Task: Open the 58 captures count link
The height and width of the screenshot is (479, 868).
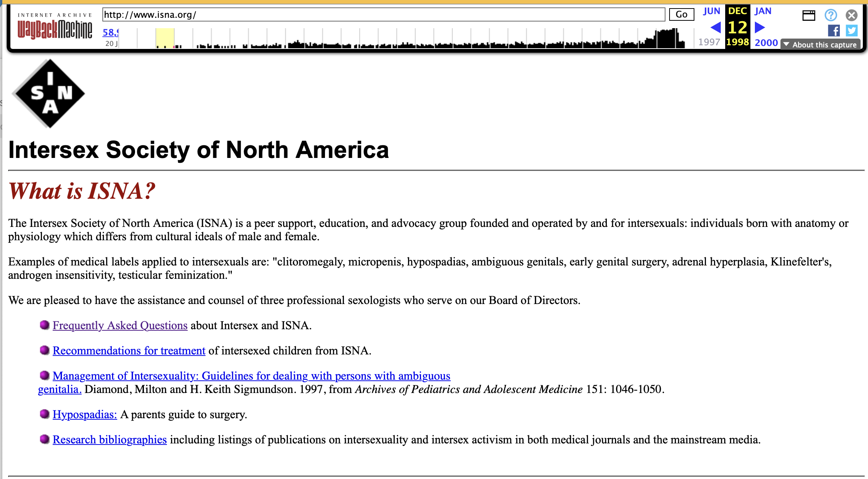Action: tap(111, 32)
